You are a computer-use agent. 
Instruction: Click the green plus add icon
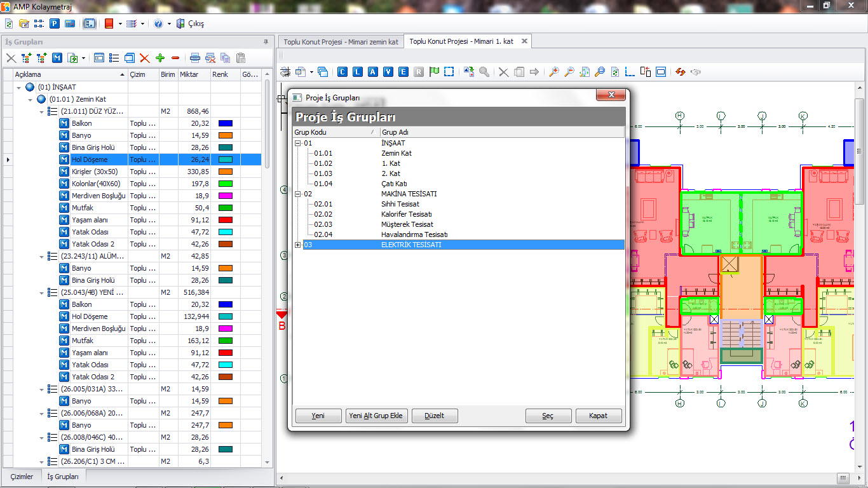point(160,58)
